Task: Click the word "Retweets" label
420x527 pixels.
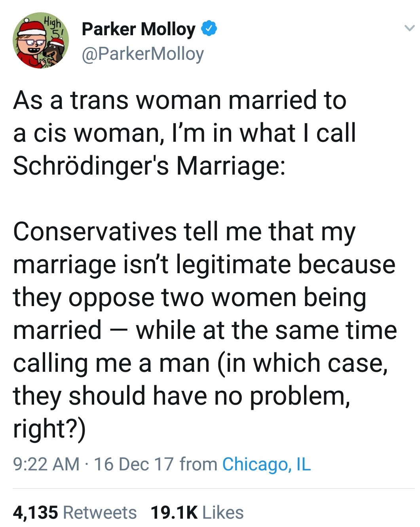Action: tap(100, 512)
